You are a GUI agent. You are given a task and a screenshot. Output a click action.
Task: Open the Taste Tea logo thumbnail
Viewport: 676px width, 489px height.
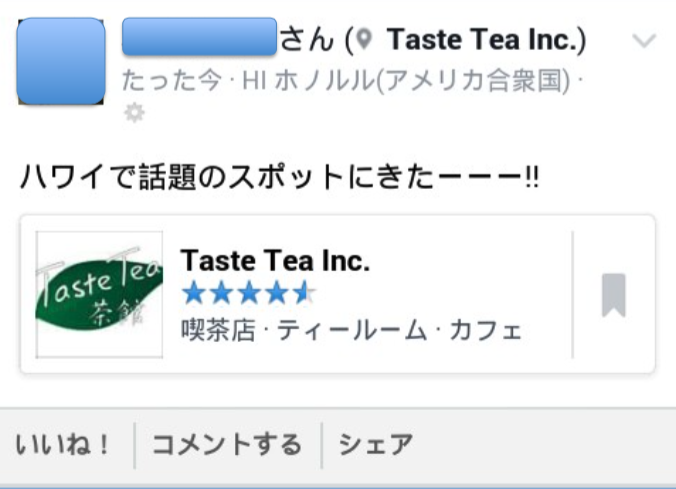[99, 295]
